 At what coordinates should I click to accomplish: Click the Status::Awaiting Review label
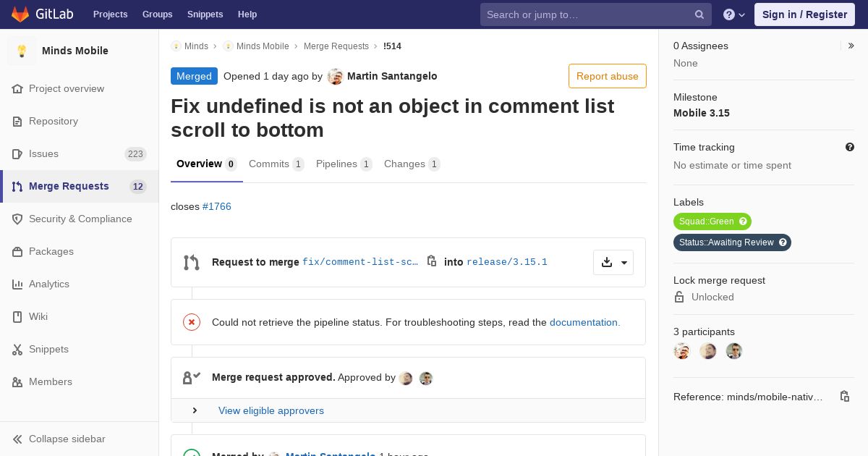[x=726, y=242]
